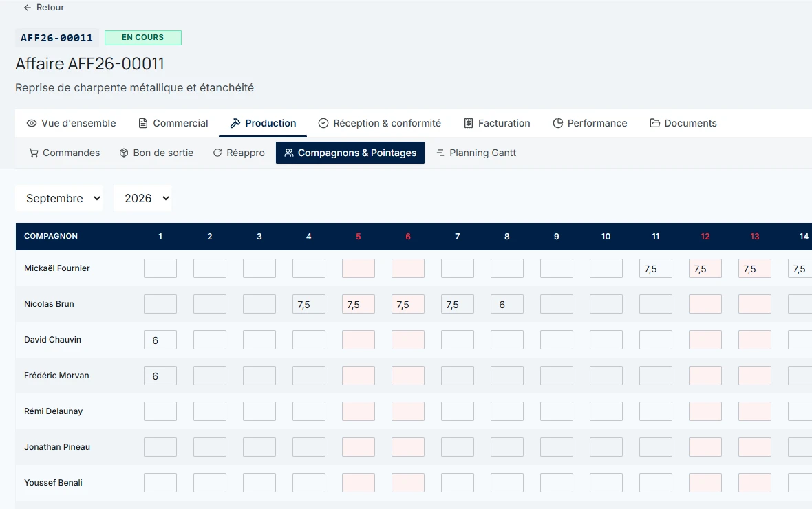Open the Planning Gantt sub-tab
Viewport: 812px width, 509px height.
coord(476,153)
